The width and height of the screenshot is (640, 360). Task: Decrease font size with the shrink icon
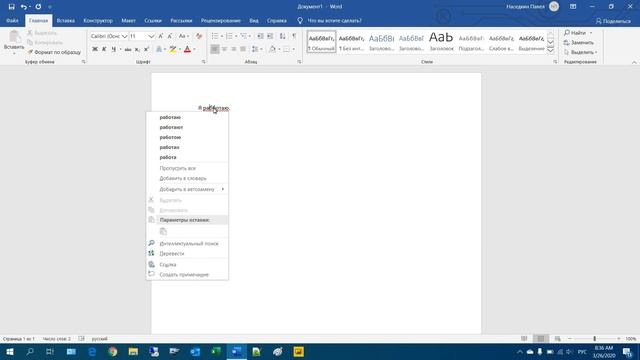click(170, 36)
